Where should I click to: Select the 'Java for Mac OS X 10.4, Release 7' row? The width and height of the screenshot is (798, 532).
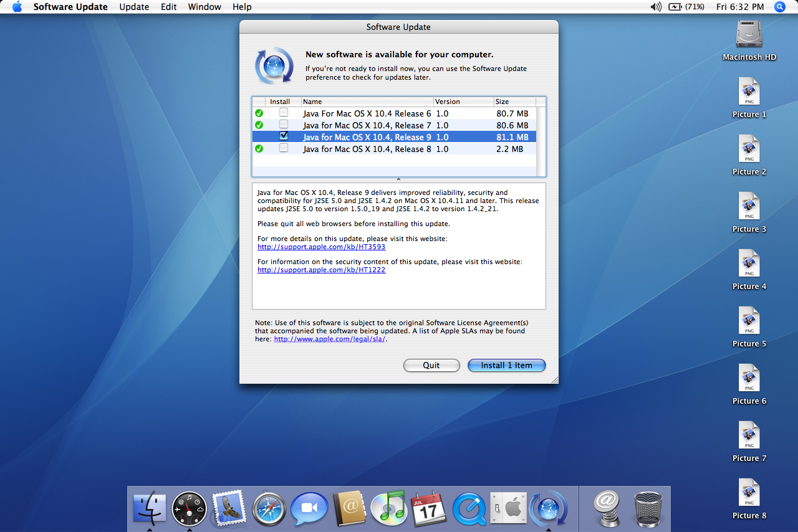point(394,125)
